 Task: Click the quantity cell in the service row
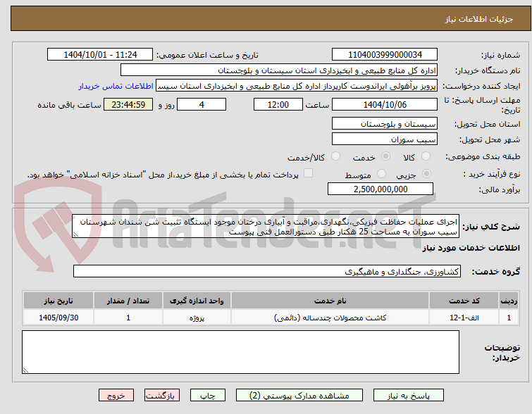click(128, 318)
